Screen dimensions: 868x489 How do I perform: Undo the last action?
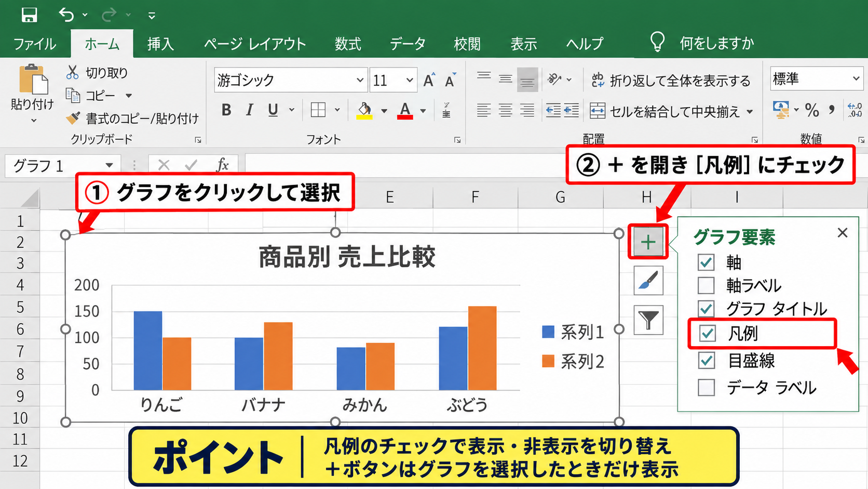(x=66, y=15)
